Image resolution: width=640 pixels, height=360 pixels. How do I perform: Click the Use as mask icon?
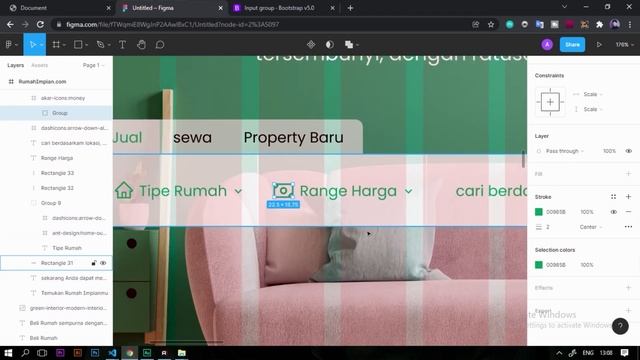point(330,44)
